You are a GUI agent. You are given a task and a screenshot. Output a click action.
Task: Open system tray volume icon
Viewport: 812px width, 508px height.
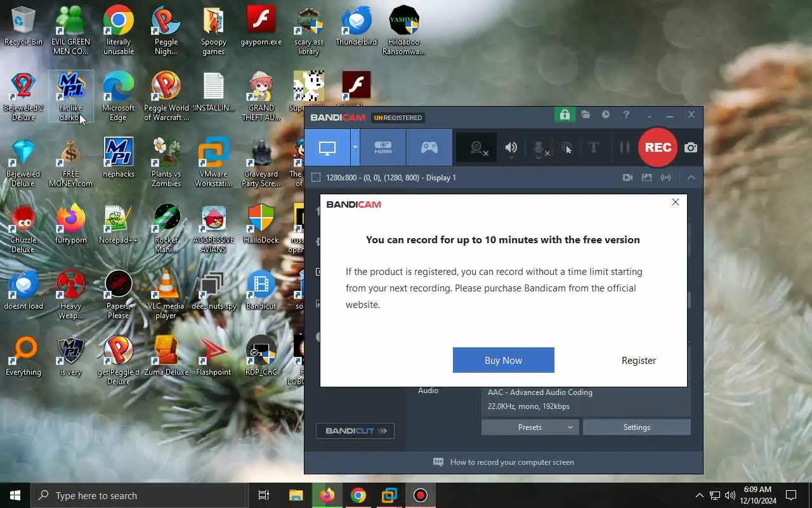730,495
